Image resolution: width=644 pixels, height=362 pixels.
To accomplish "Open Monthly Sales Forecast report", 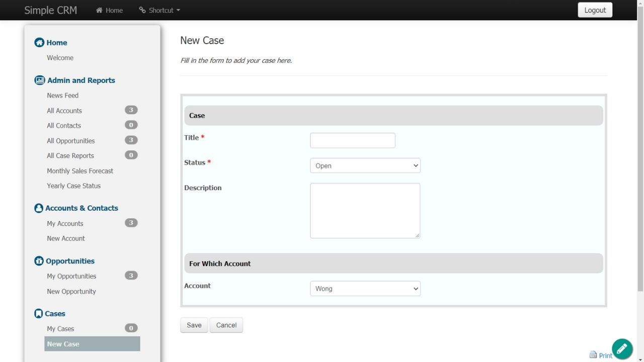I will [80, 171].
